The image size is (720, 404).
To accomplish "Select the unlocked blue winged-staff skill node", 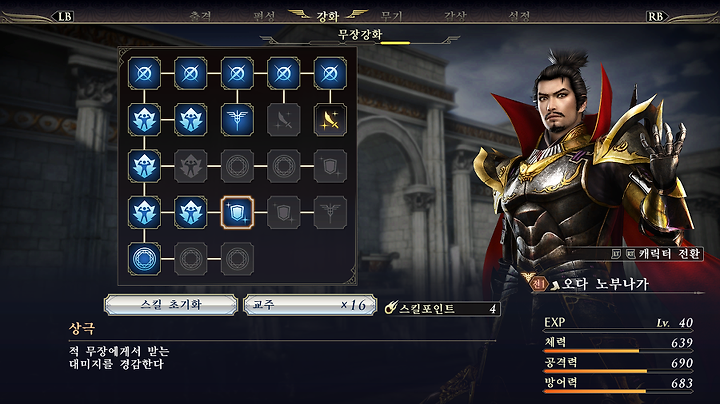I will pos(237,120).
